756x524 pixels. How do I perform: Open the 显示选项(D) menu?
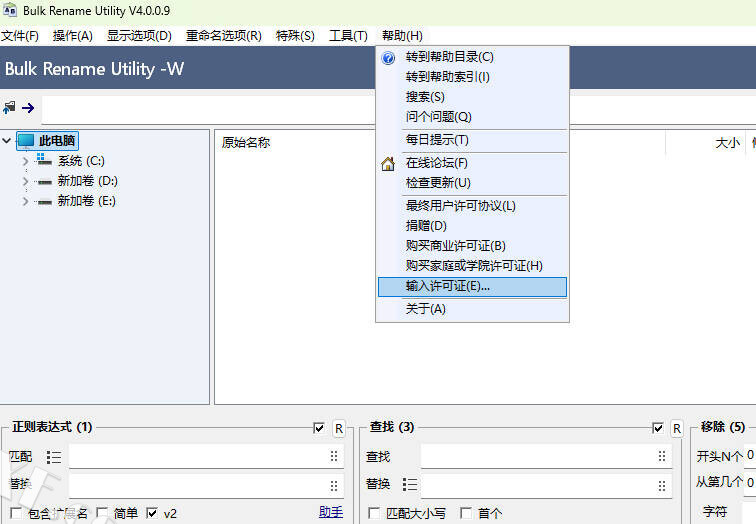tap(139, 36)
